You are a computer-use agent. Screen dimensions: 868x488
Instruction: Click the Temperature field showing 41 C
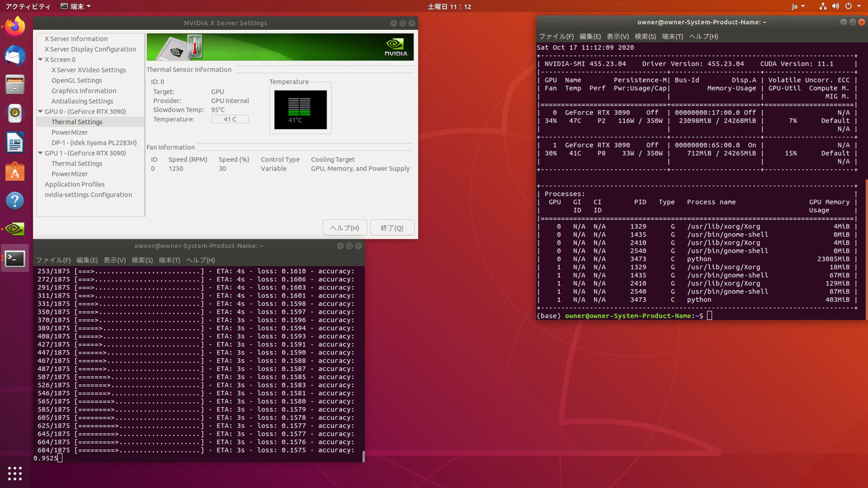click(230, 119)
